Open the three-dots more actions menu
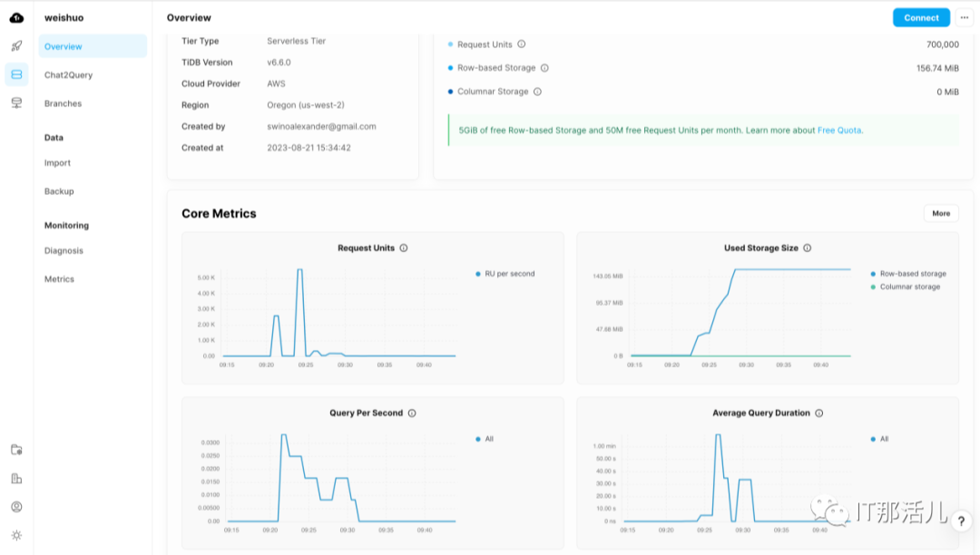This screenshot has width=980, height=555. (964, 17)
